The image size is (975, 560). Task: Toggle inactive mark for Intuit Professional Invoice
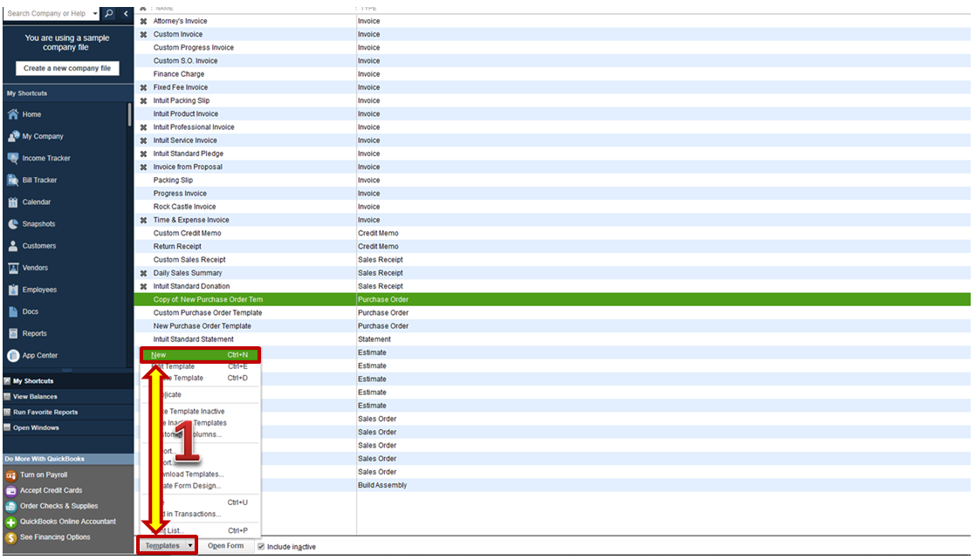click(144, 127)
